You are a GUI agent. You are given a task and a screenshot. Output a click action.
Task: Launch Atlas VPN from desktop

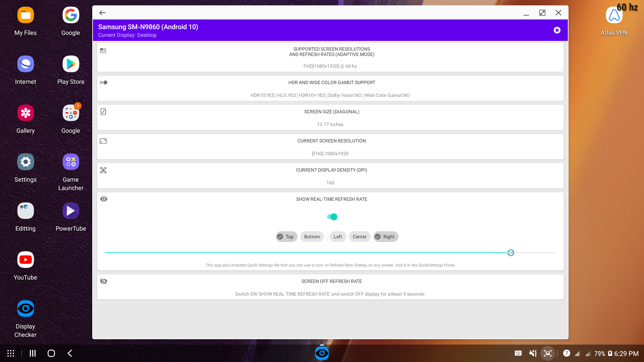[x=614, y=15]
